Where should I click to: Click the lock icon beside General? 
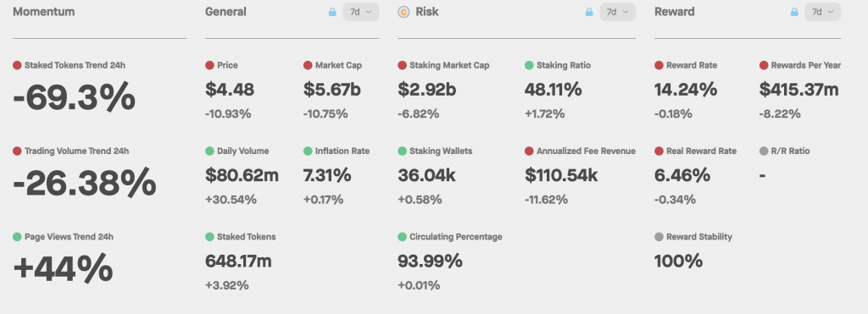point(332,12)
